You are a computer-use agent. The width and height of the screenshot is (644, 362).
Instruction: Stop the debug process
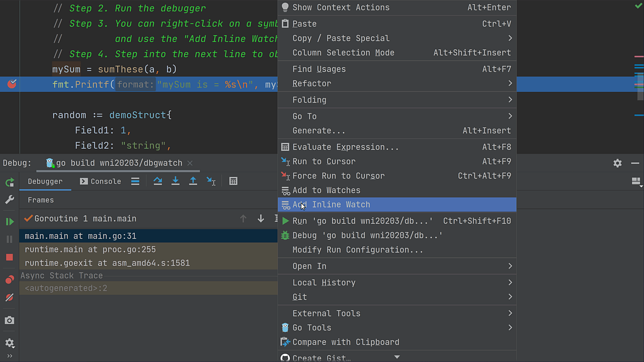click(10, 257)
